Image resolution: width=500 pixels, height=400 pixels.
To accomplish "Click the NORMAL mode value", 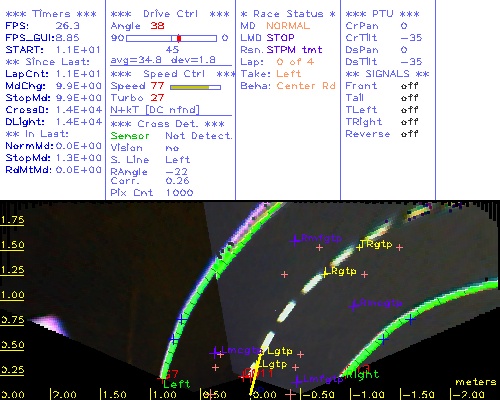I will 288,26.
